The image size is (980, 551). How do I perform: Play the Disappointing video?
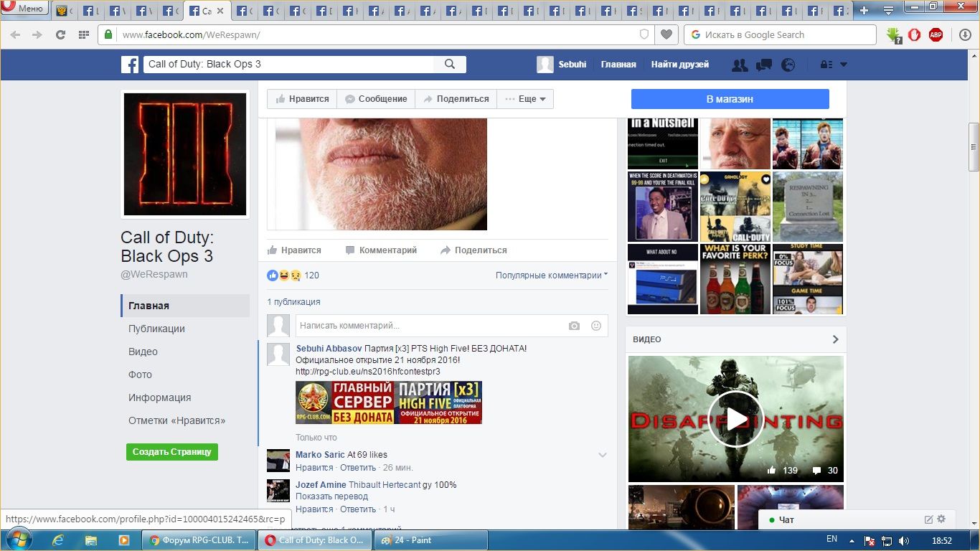[x=735, y=420]
